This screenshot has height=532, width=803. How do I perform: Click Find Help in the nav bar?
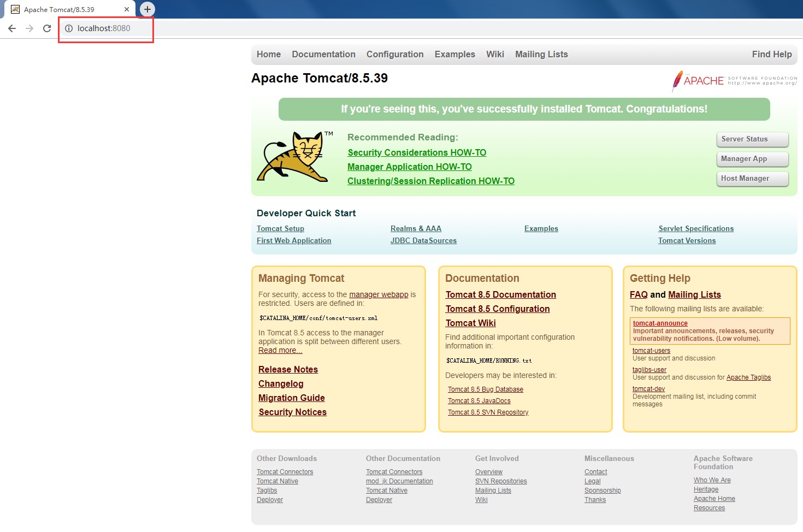[772, 54]
